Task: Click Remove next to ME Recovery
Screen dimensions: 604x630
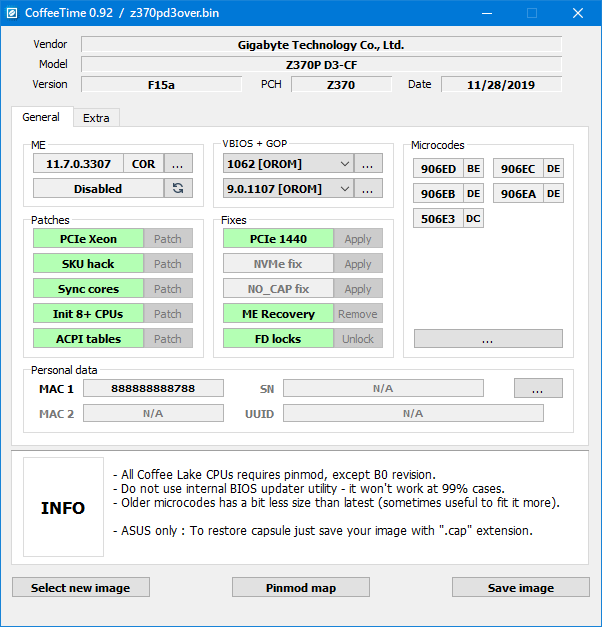Action: [x=358, y=314]
